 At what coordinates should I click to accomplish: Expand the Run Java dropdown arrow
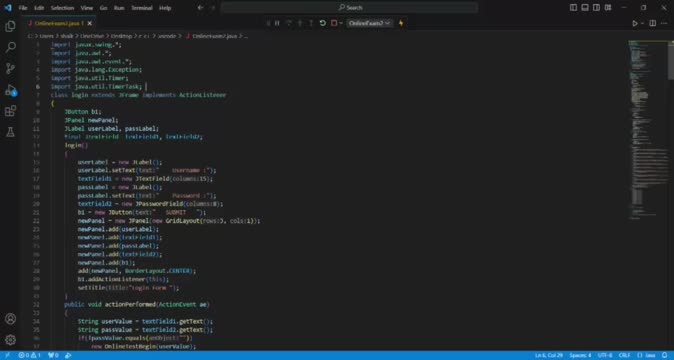coord(642,23)
